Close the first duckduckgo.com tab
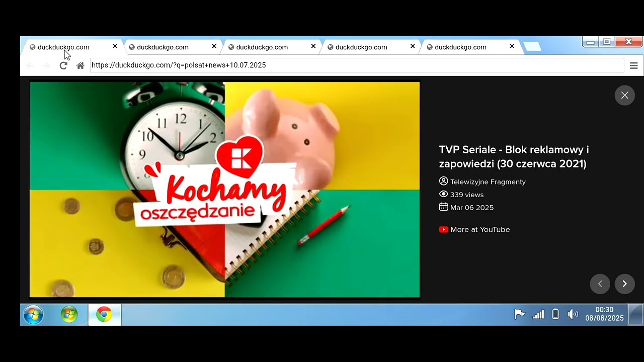Image resolution: width=644 pixels, height=362 pixels. 115,46
